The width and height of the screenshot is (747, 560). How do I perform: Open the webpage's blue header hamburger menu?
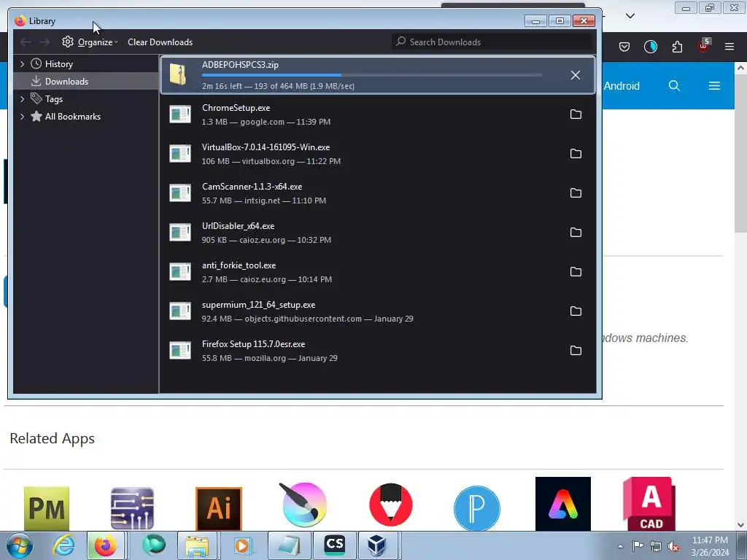[x=714, y=86]
